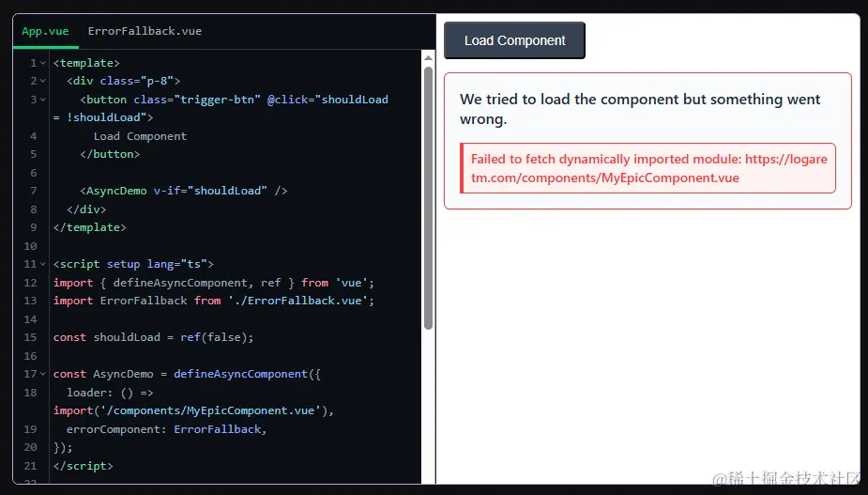This screenshot has width=868, height=495.
Task: Collapse the script setup fold at line 11
Action: [x=42, y=264]
